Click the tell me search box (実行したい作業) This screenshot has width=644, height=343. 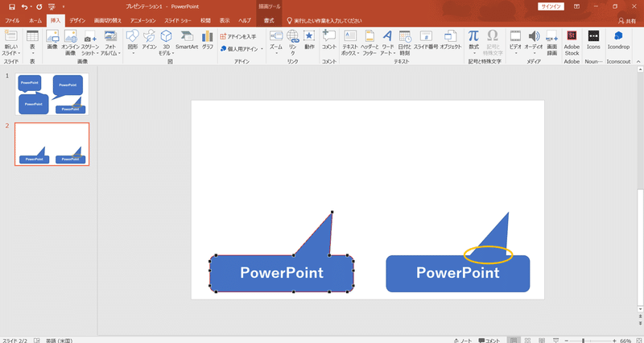(x=324, y=21)
